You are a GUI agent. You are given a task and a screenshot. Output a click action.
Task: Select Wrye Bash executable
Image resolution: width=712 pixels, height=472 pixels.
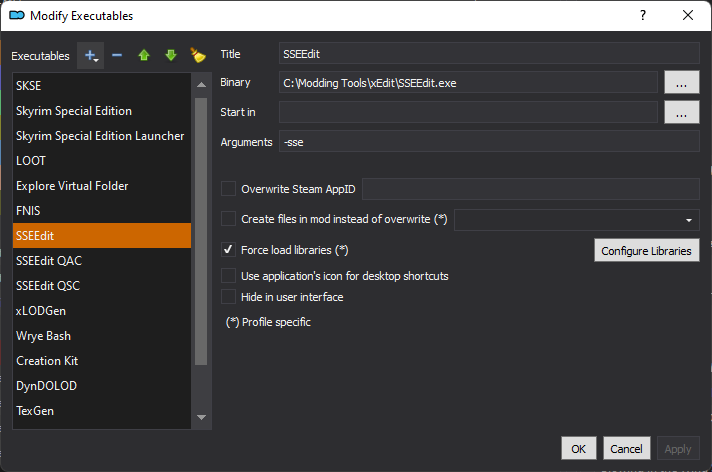tap(102, 335)
